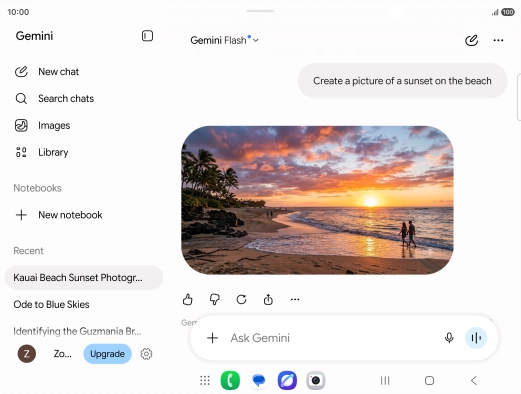Expand the Gemini Flash model dropdown
The image size is (521, 394).
(224, 40)
